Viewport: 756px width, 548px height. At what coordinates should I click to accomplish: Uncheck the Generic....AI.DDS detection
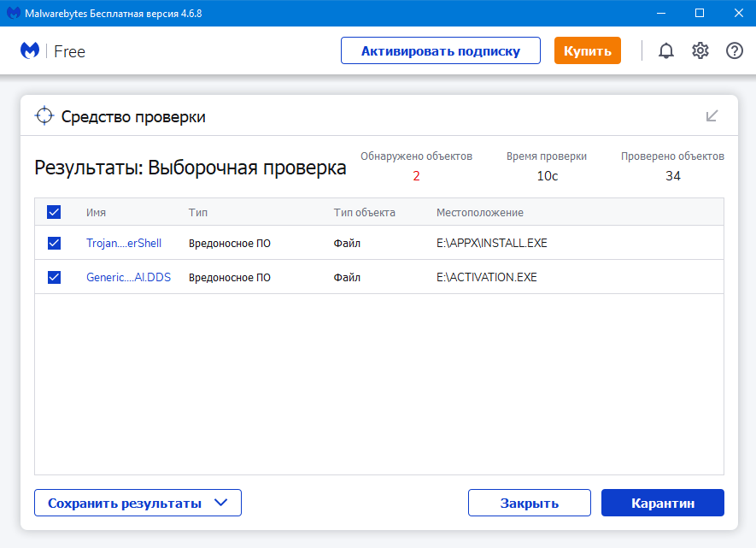[54, 277]
